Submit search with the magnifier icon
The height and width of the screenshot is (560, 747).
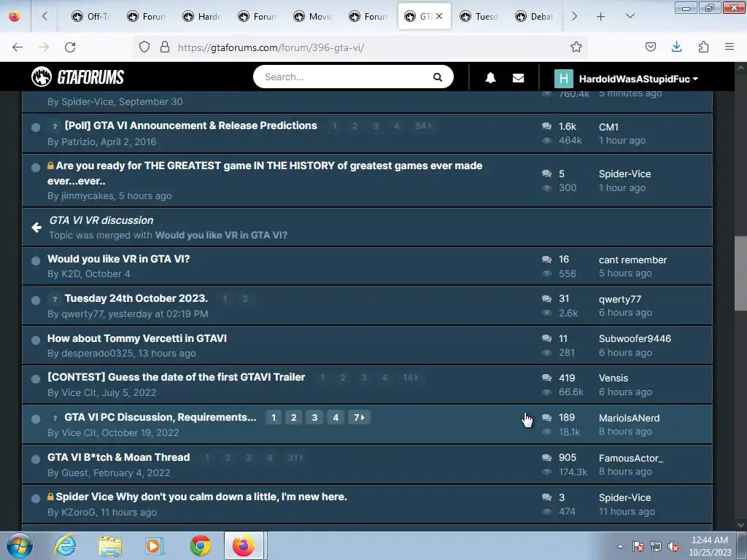pyautogui.click(x=438, y=77)
